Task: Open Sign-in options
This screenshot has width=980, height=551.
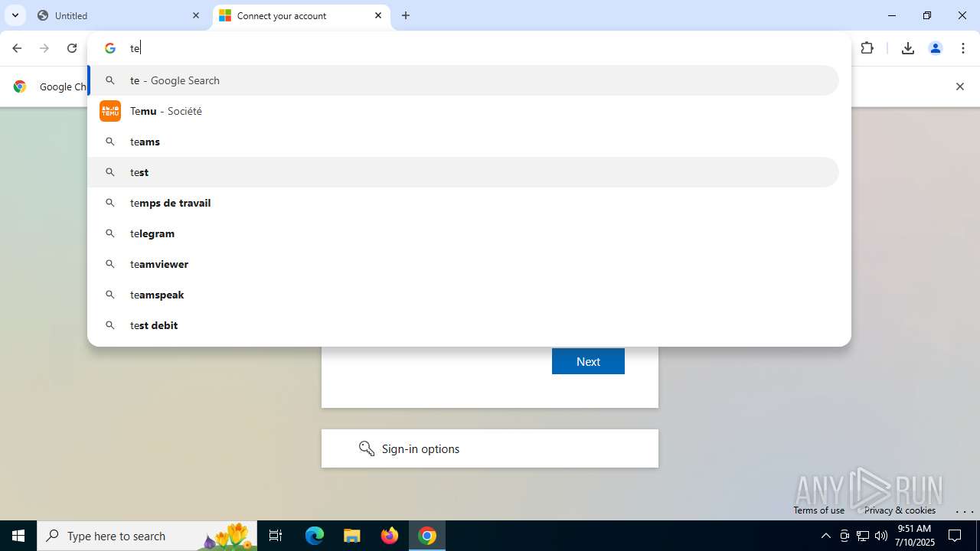Action: (x=490, y=448)
